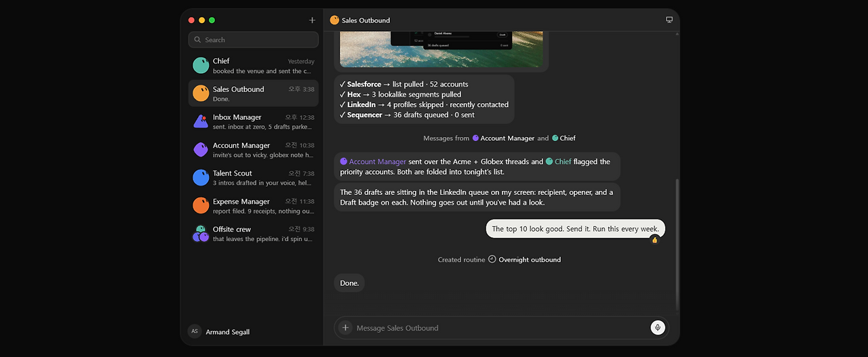Click the Expense Manager orange avatar
868x357 pixels.
pyautogui.click(x=201, y=205)
